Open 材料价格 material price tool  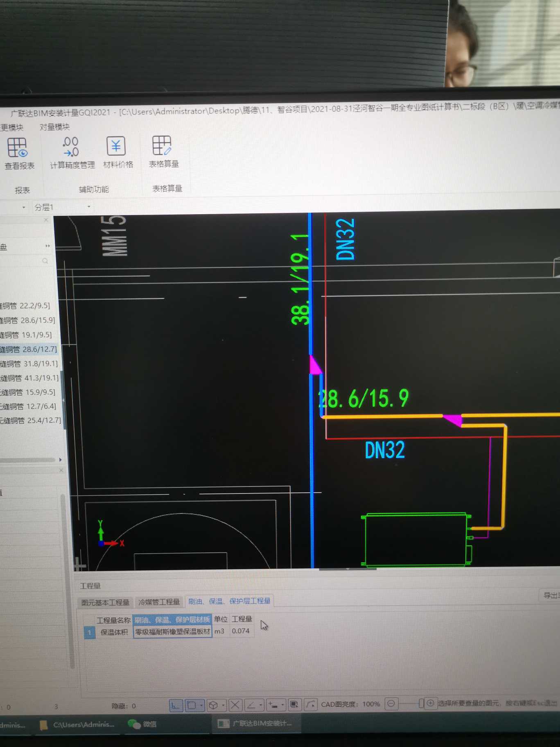117,152
